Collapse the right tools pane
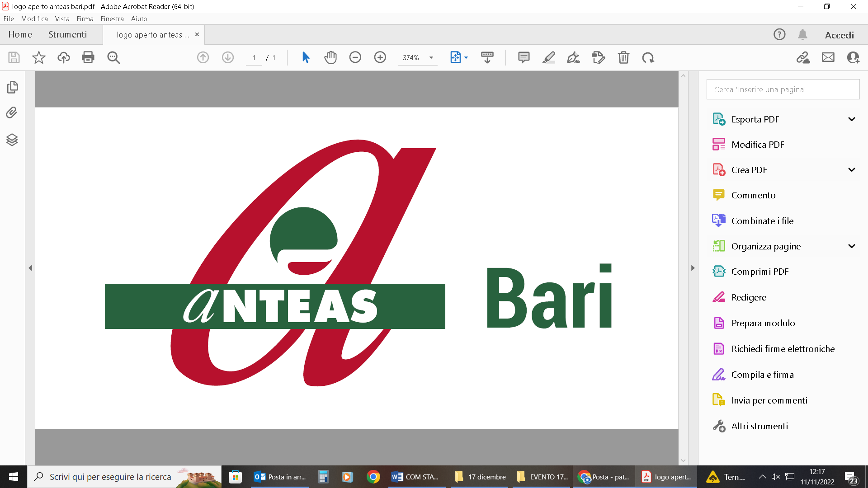The width and height of the screenshot is (868, 488). pos(693,268)
